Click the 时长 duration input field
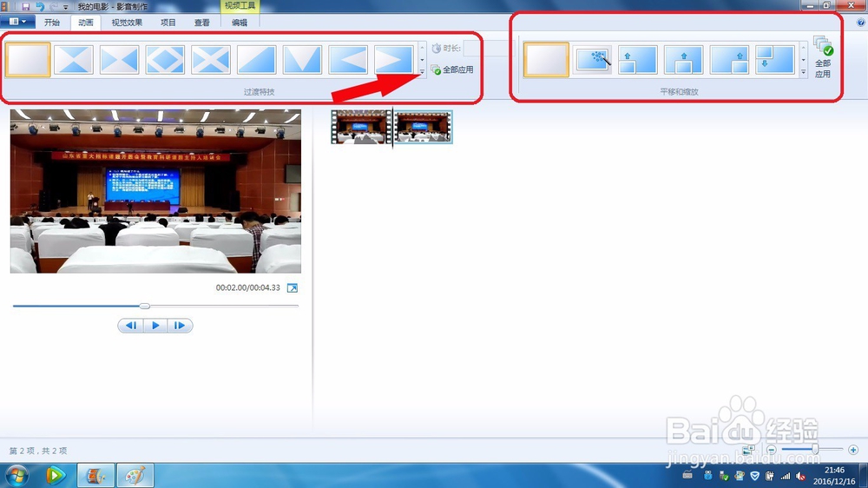The width and height of the screenshot is (868, 488). point(489,49)
